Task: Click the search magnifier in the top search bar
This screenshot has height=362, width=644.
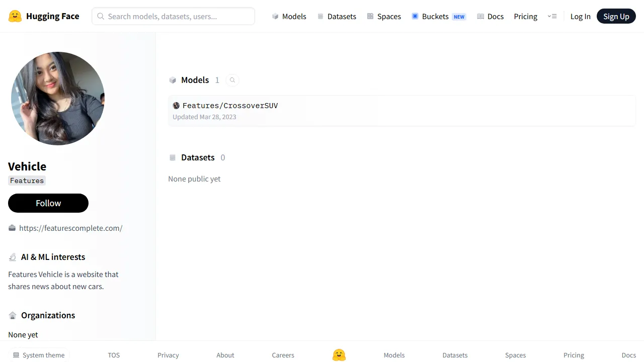Action: coord(101,16)
